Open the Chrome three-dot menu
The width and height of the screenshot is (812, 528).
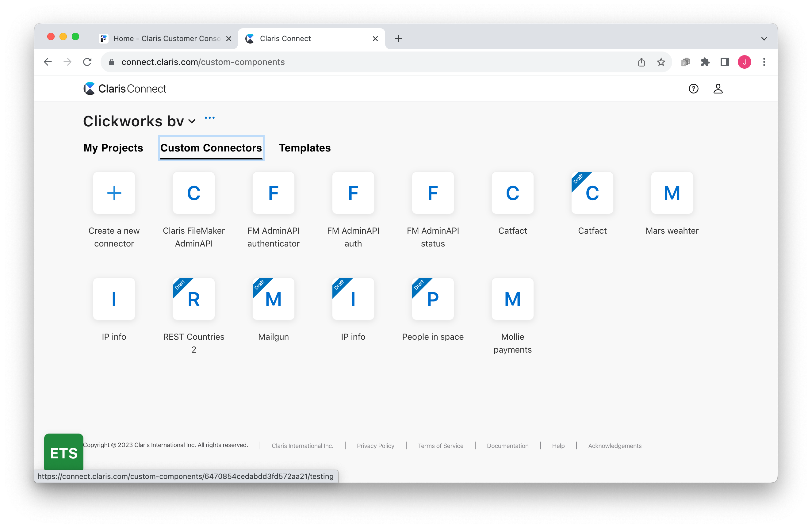pos(764,62)
